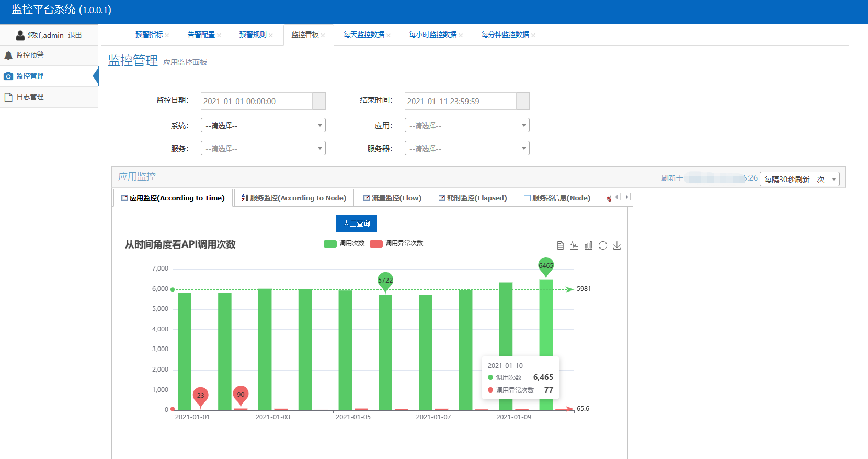
Task: Click the 结束时间 input field
Action: (461, 101)
